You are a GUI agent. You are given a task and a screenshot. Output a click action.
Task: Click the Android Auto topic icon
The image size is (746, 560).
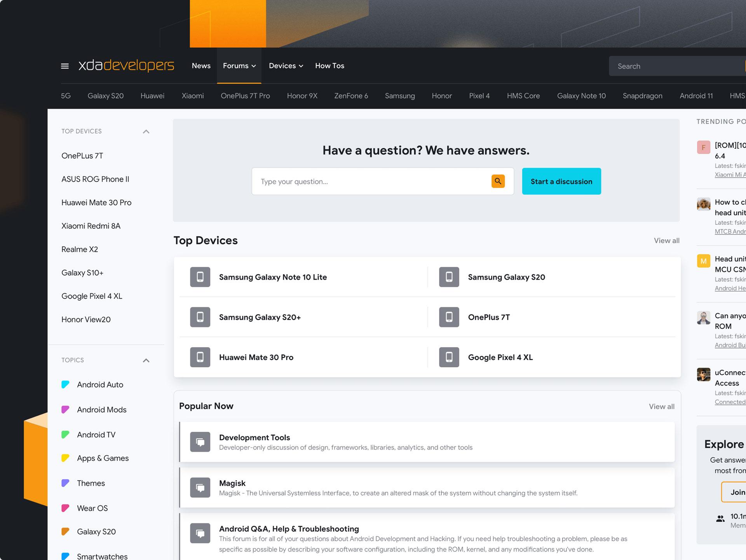(65, 384)
